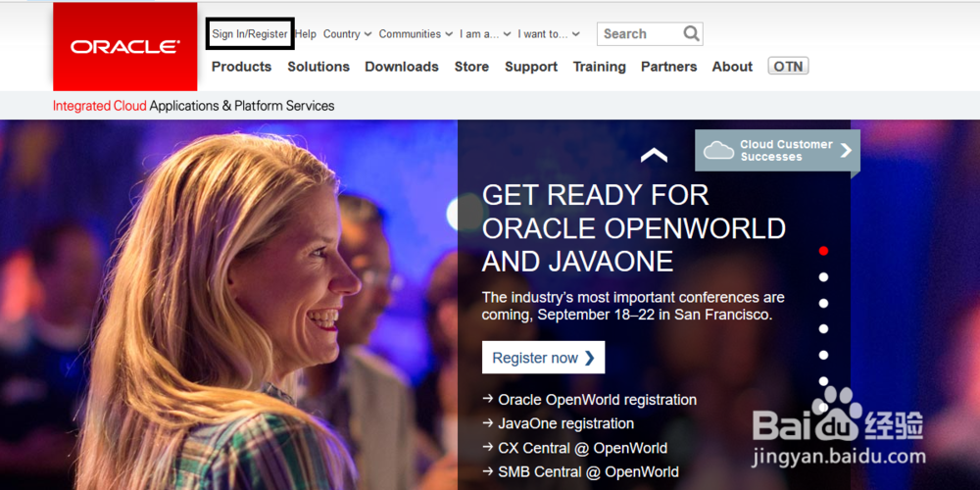Select the fourth carousel slide dot
The height and width of the screenshot is (490, 980).
(x=824, y=328)
